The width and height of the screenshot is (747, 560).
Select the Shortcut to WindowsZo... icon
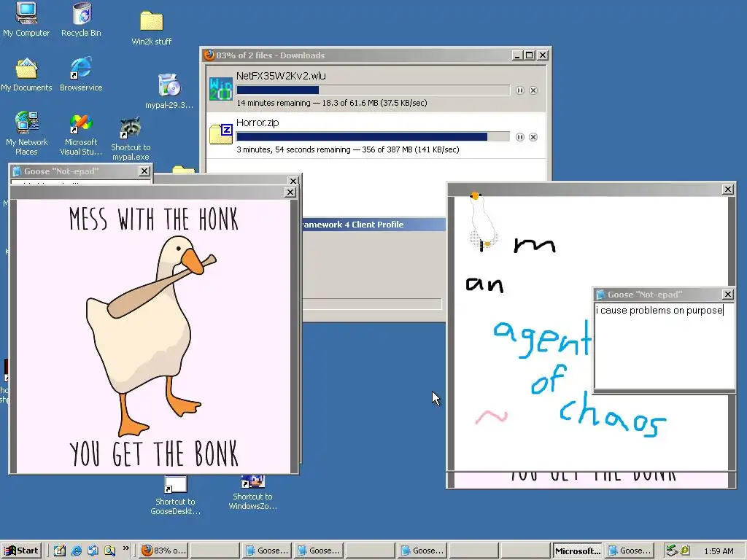[252, 493]
